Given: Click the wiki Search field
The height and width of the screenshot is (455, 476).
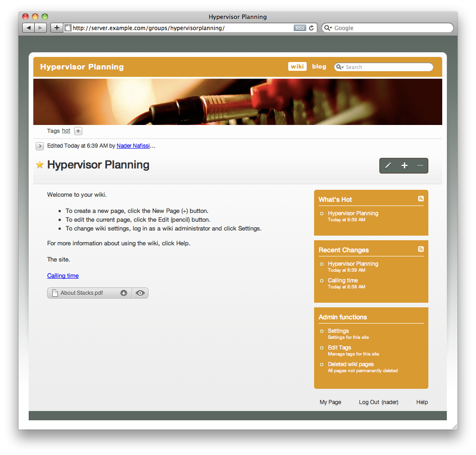Looking at the screenshot, I should tap(384, 67).
